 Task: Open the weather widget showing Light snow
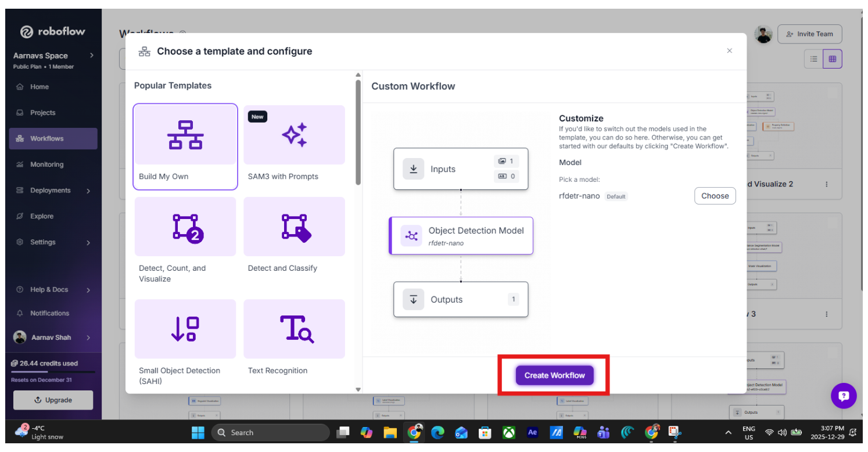coord(40,432)
